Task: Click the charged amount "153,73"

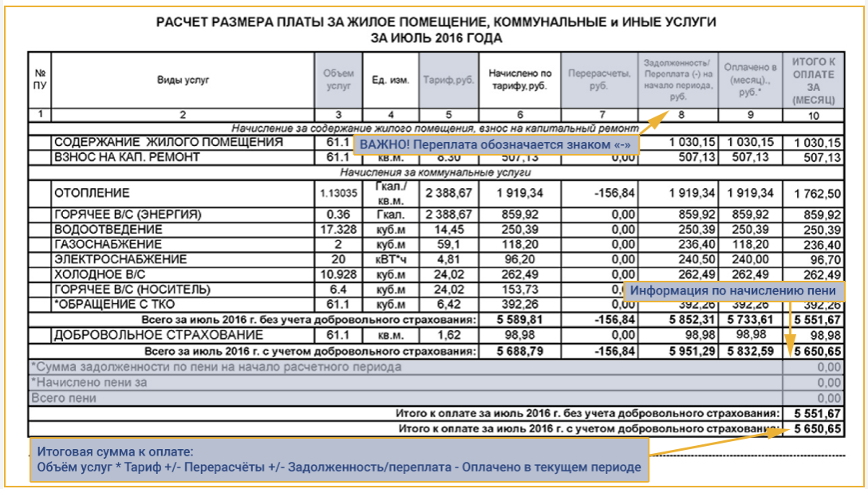Action: pos(520,289)
